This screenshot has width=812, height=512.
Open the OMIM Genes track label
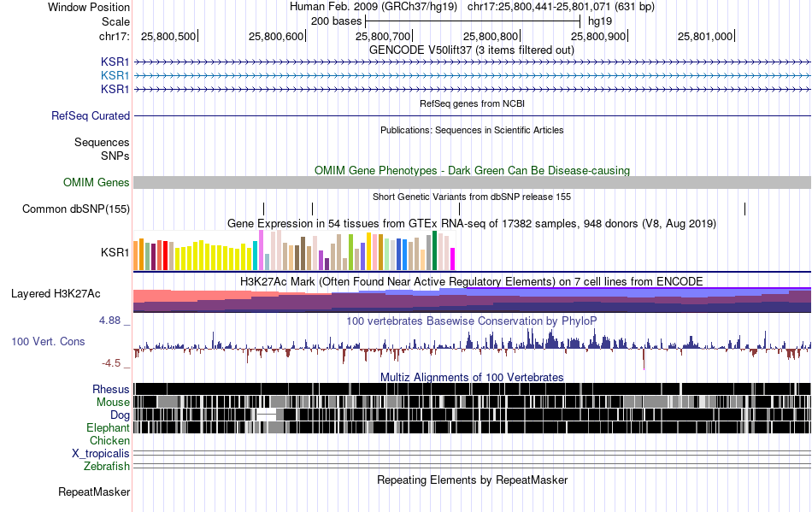96,182
